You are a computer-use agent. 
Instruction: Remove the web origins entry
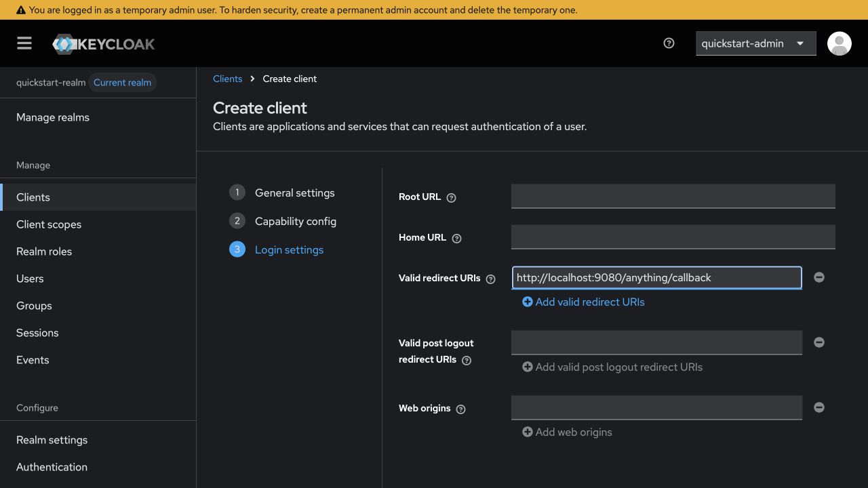click(819, 407)
